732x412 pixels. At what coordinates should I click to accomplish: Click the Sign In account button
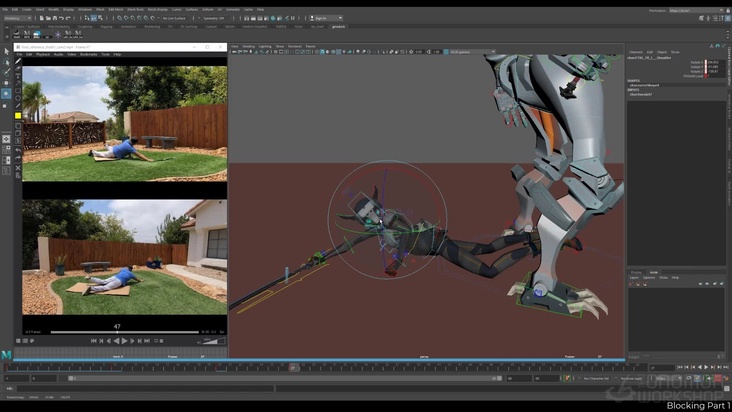point(327,18)
